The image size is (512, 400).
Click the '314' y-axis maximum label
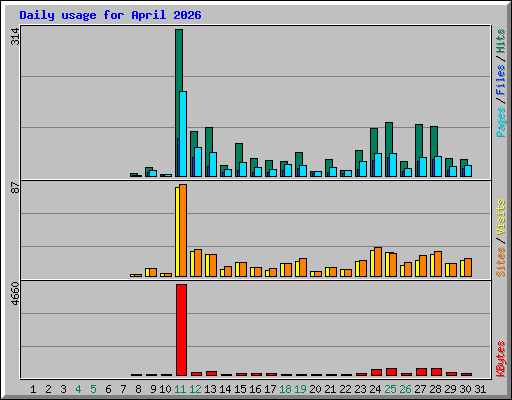(15, 37)
